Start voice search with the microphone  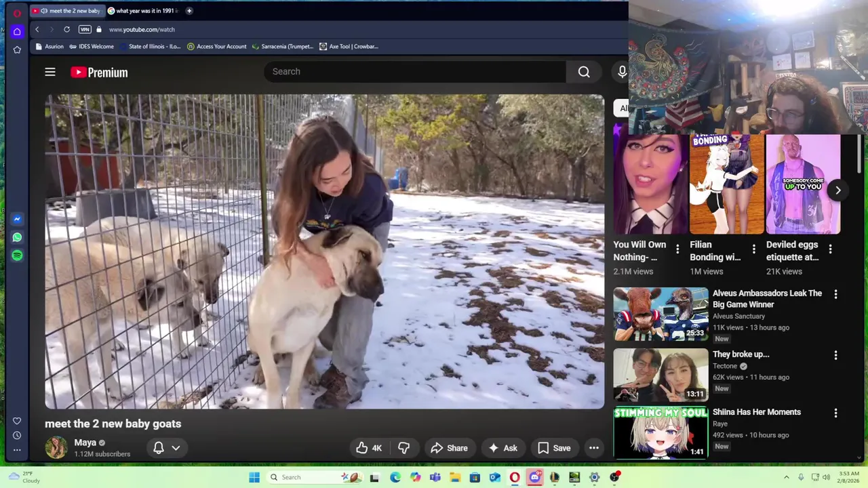[x=622, y=72]
